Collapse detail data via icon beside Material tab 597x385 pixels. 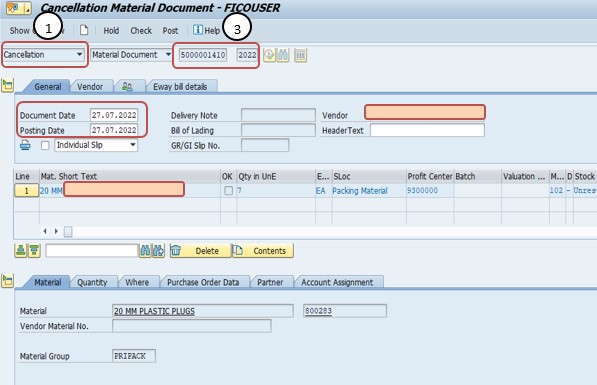point(7,281)
